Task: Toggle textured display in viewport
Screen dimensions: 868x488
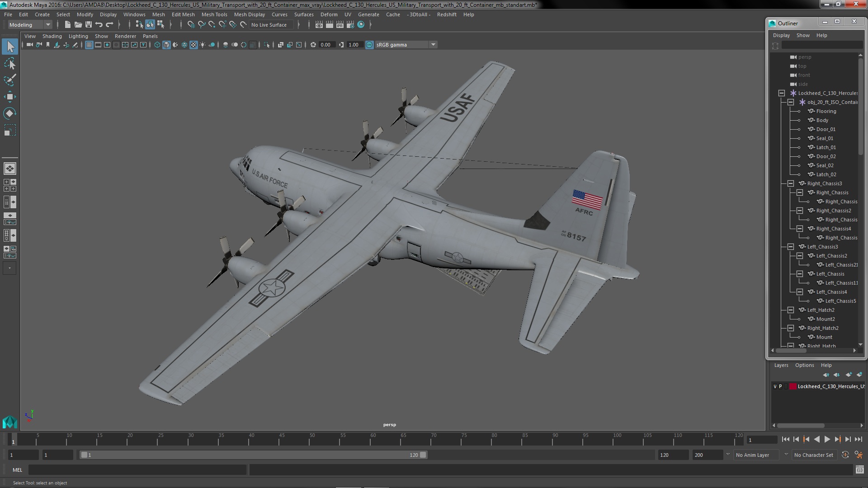Action: (193, 45)
